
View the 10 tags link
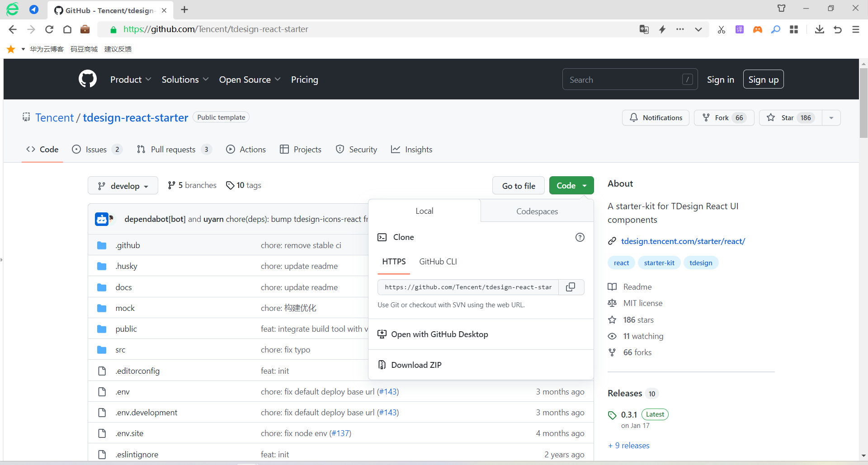244,185
